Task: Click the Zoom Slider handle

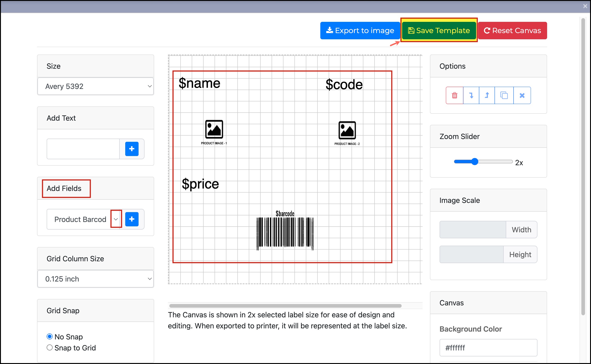Action: click(475, 162)
